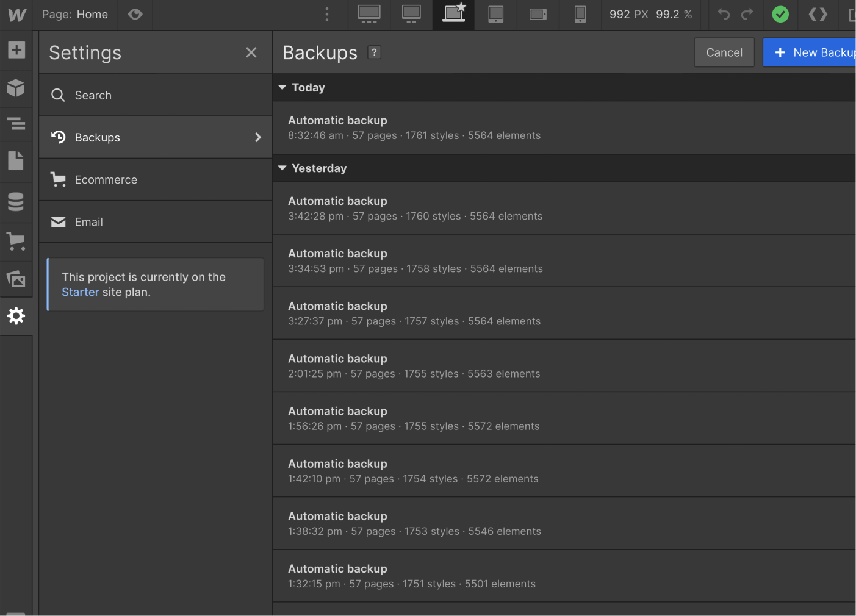The width and height of the screenshot is (856, 616).
Task: Open the Add Elements panel
Action: pos(16,50)
